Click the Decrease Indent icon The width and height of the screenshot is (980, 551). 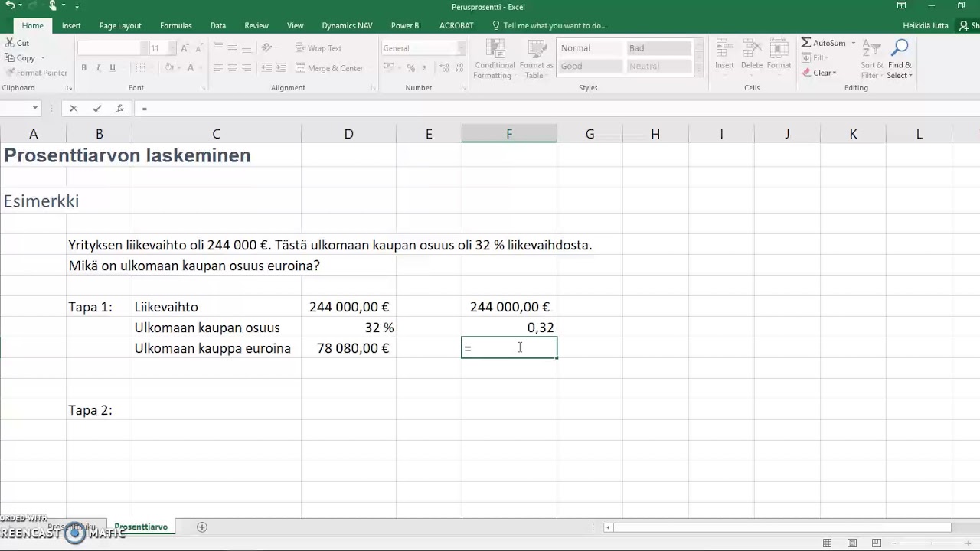coord(265,68)
